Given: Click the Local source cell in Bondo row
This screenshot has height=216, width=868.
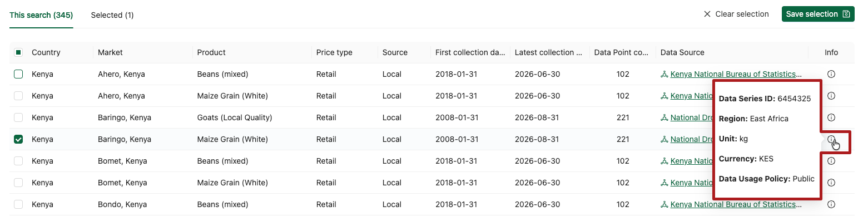Looking at the screenshot, I should coord(392,204).
